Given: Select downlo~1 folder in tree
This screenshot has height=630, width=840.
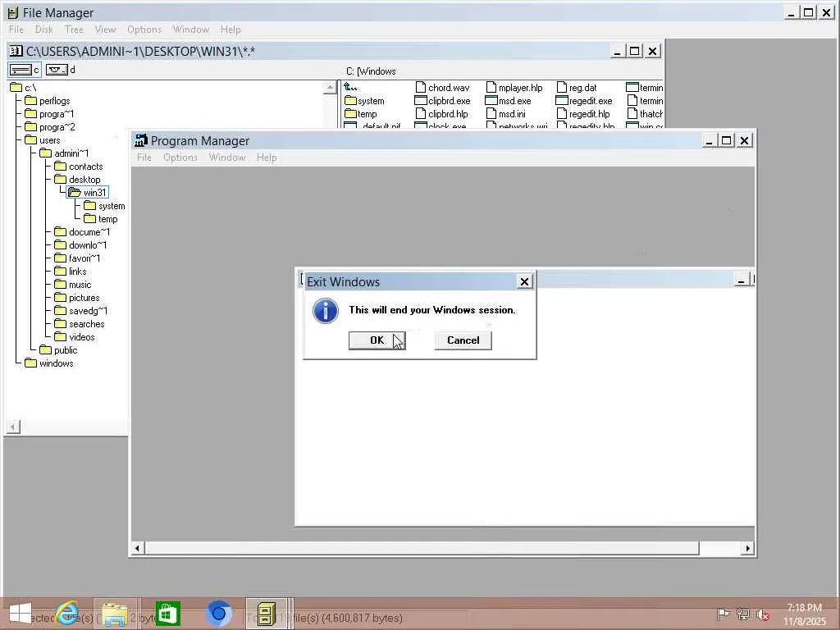Looking at the screenshot, I should pyautogui.click(x=80, y=244).
